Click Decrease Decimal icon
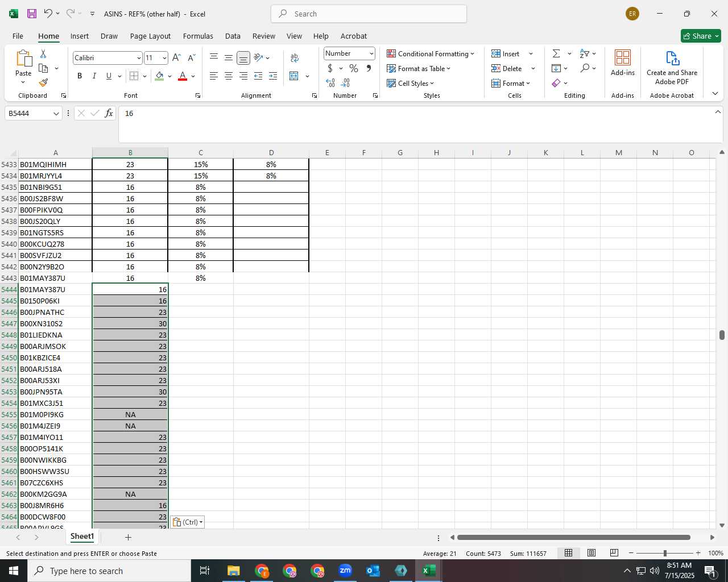 point(346,83)
